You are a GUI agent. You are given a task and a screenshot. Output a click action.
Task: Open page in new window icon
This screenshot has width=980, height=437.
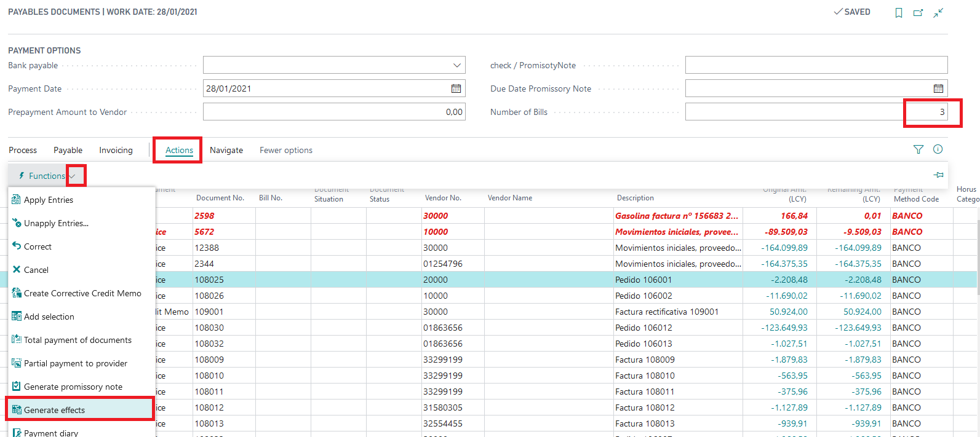click(918, 13)
